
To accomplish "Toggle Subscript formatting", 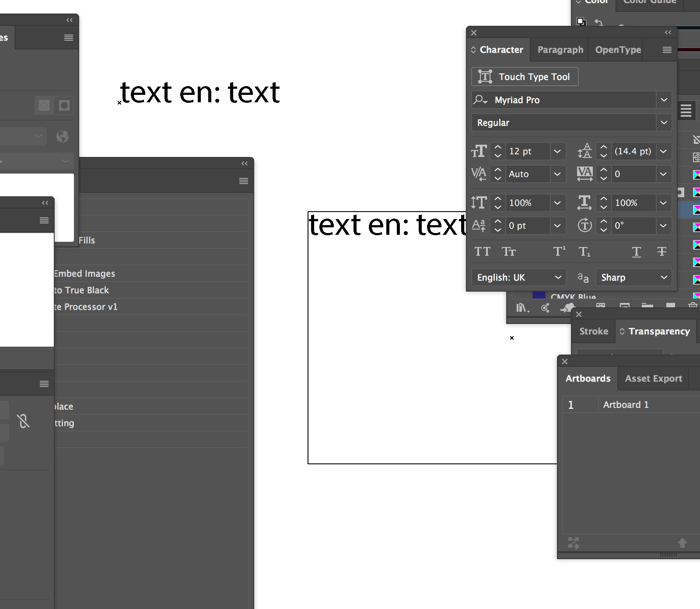I will (584, 252).
